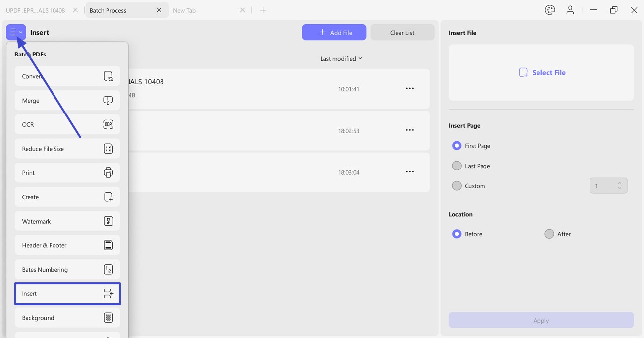Image resolution: width=644 pixels, height=338 pixels.
Task: Click the Add File button
Action: tap(334, 32)
